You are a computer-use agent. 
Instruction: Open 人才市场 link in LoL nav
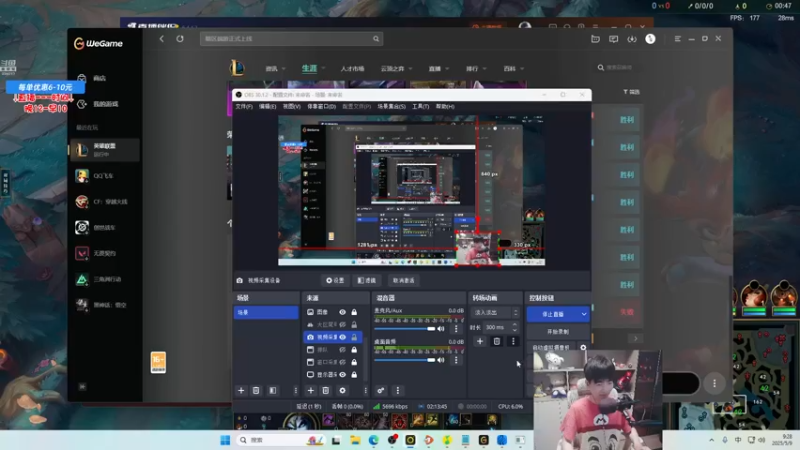(353, 68)
